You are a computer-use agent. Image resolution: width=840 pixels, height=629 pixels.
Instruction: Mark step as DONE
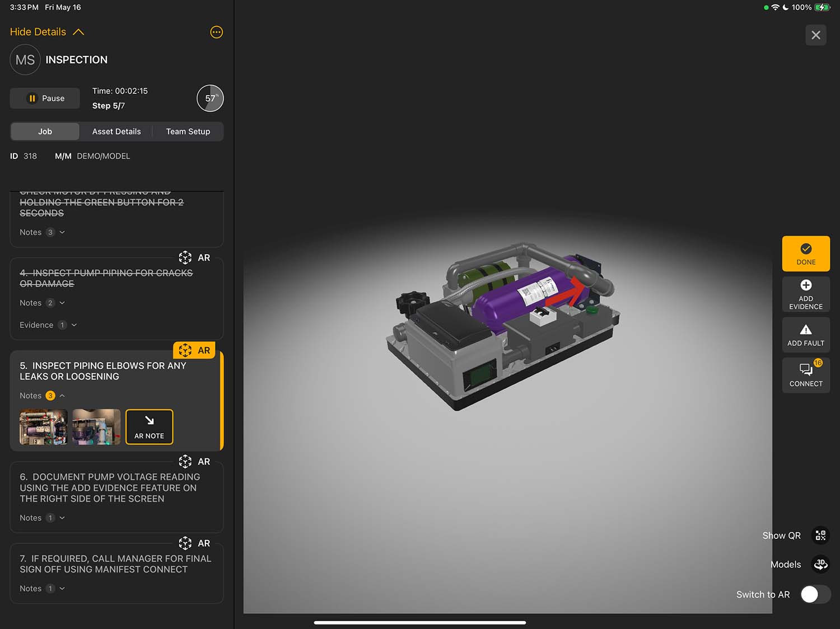coord(806,254)
